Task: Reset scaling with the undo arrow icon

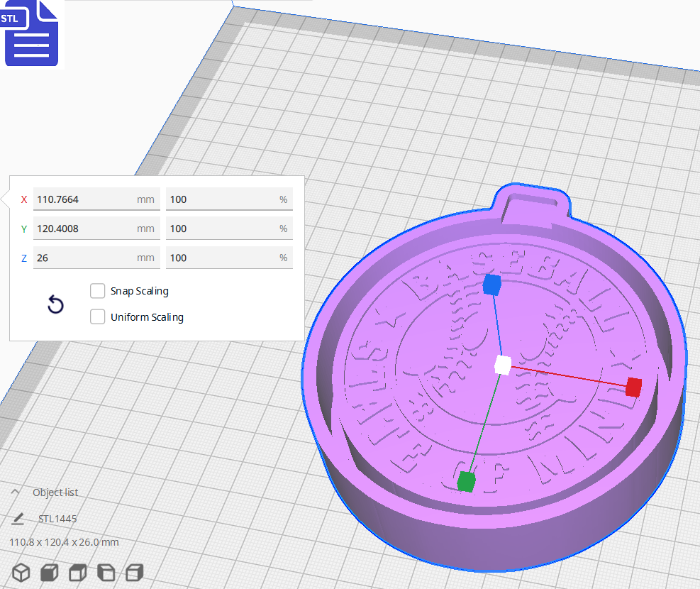Action: [x=55, y=304]
